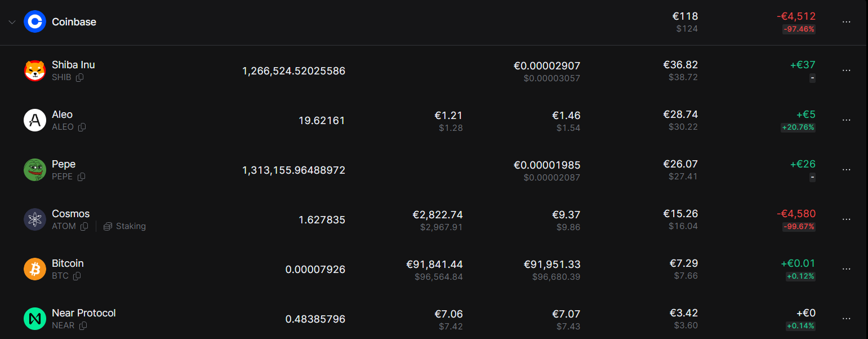Click the Near Protocol asset name
The width and height of the screenshot is (868, 339).
click(83, 313)
